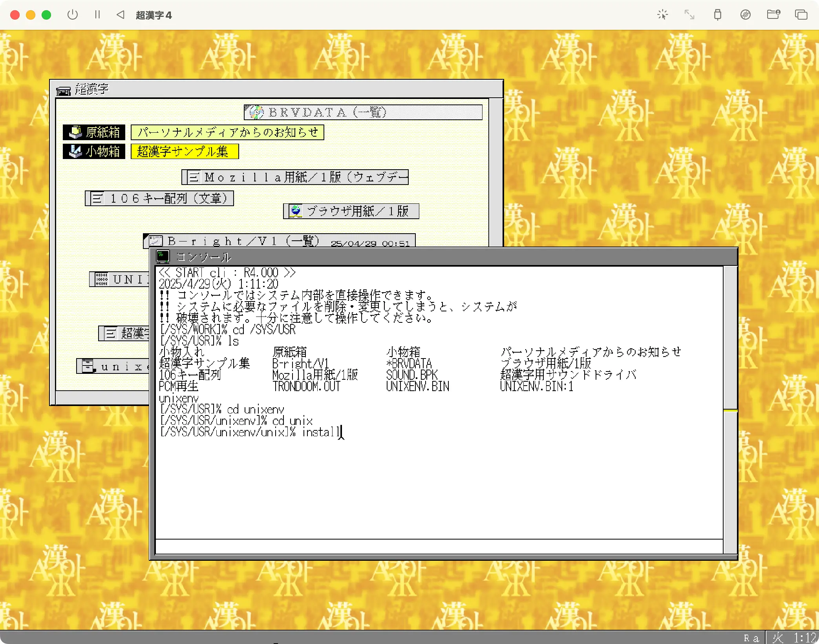
Task: Click the document icon of 106キー配列 (文章)
Action: (97, 198)
